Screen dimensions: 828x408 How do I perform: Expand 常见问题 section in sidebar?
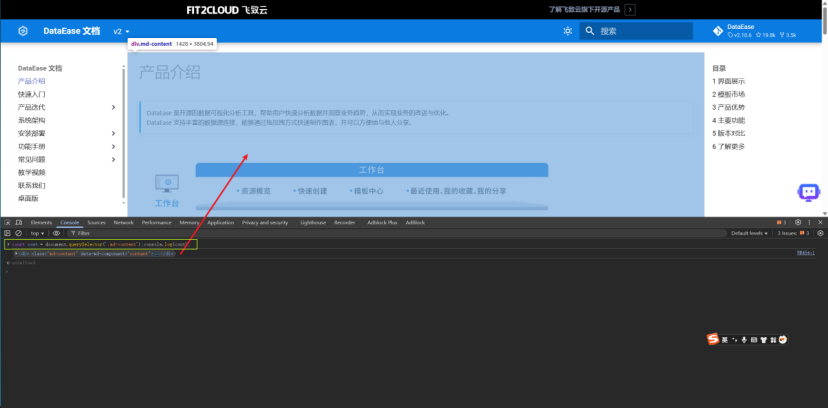pyautogui.click(x=113, y=159)
